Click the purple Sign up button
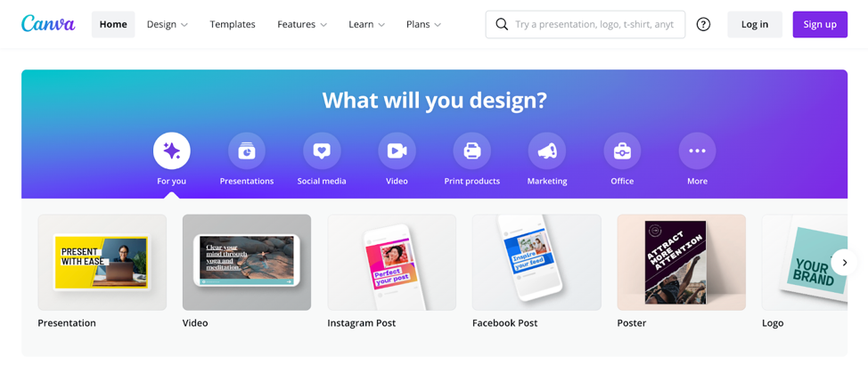This screenshot has width=868, height=382. 820,24
